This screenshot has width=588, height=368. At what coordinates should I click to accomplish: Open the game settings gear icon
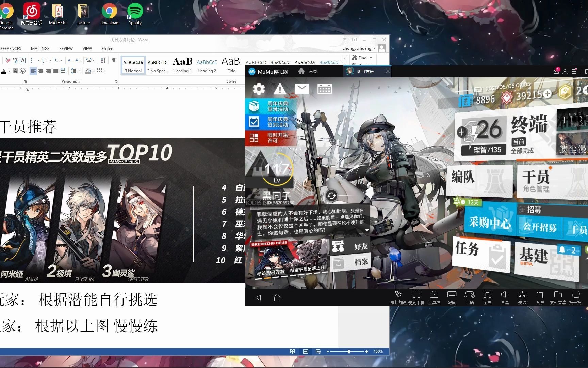click(259, 89)
